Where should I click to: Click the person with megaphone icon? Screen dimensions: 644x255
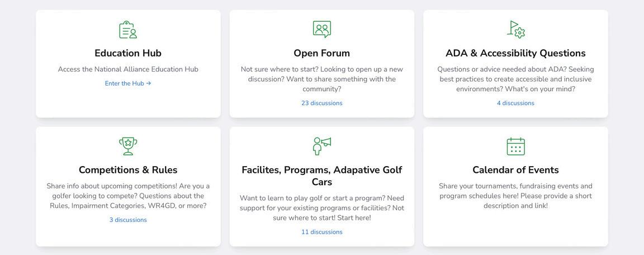(x=321, y=146)
